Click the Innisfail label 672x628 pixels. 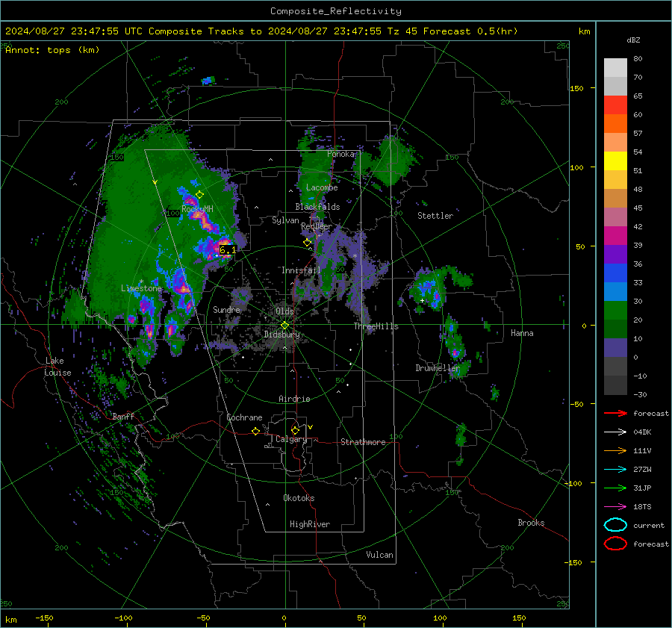click(301, 270)
